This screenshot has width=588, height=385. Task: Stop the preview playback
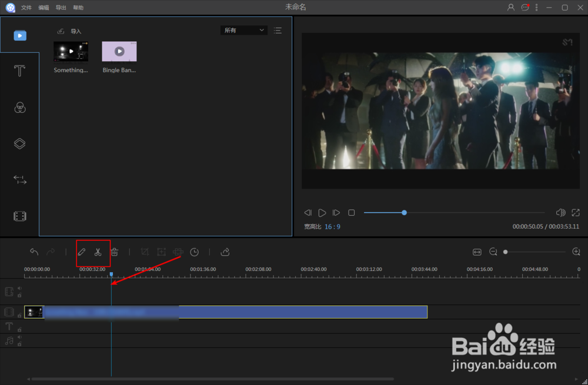pos(352,213)
